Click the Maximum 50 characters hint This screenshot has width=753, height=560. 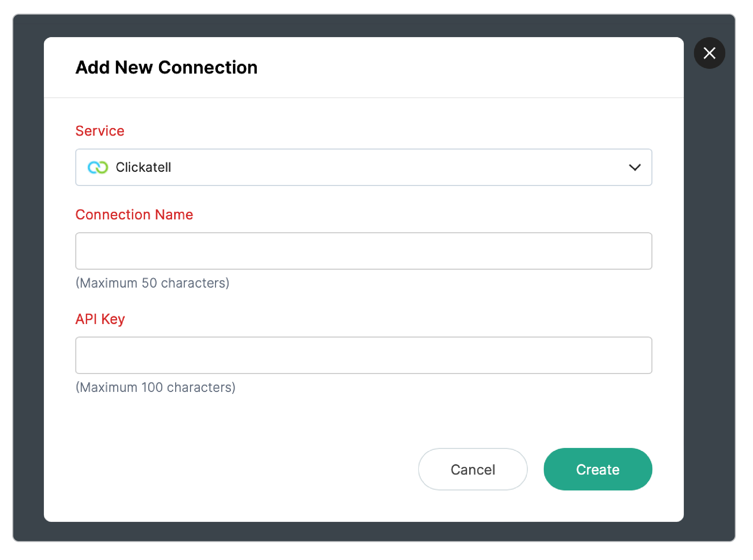tap(152, 283)
